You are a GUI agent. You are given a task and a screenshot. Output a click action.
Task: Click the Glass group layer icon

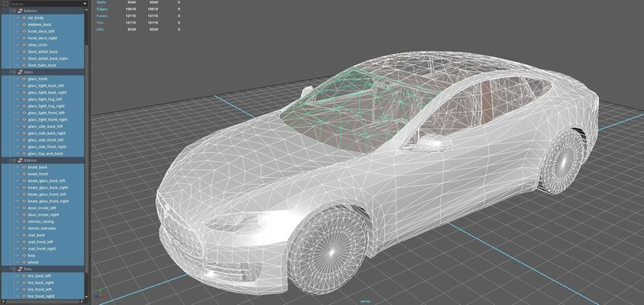coord(19,72)
